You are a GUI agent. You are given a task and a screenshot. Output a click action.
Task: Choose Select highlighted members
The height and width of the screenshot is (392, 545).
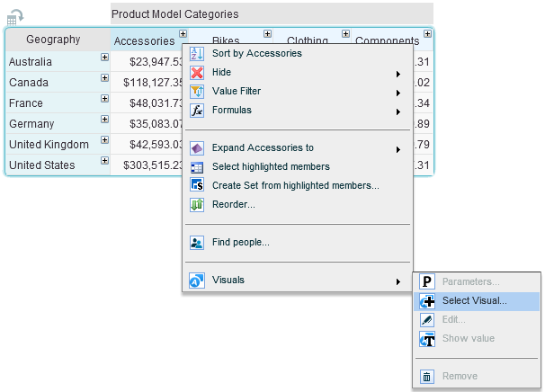271,166
